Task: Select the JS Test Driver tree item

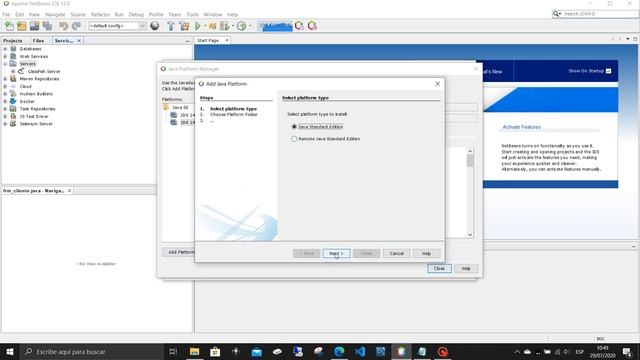Action: pos(34,116)
